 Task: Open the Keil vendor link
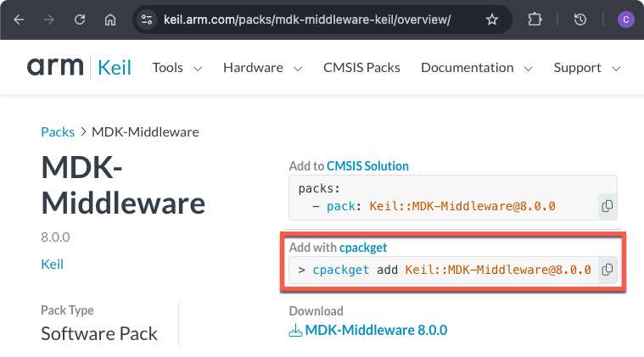(52, 265)
